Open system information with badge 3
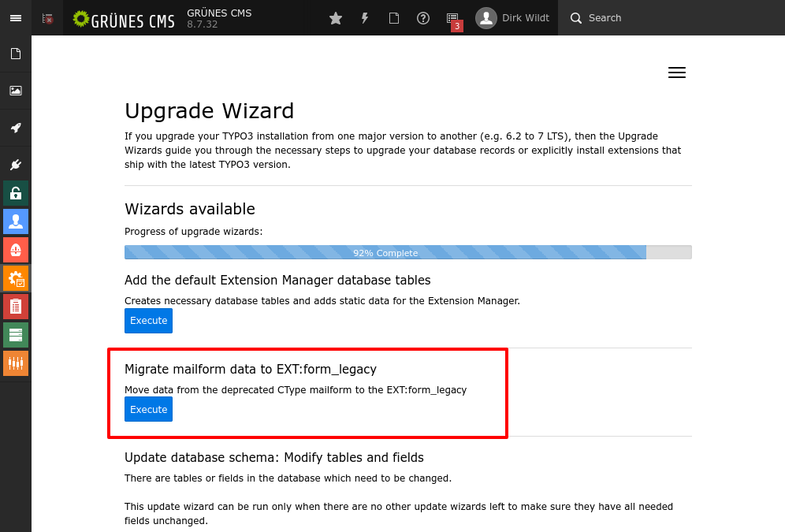The width and height of the screenshot is (785, 532). [x=453, y=20]
